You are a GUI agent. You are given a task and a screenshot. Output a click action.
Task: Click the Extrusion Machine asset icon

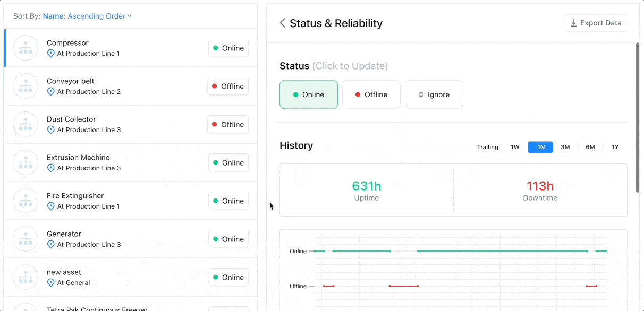[26, 162]
